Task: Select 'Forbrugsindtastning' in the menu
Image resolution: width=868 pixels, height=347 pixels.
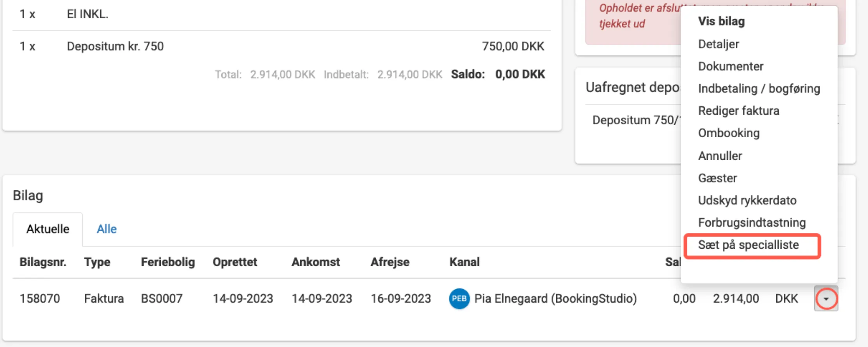Action: tap(752, 223)
